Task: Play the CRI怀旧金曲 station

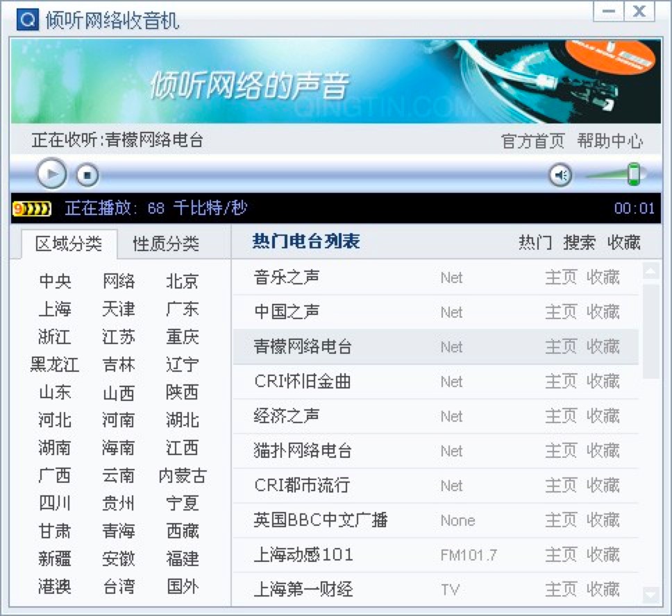Action: coord(303,382)
